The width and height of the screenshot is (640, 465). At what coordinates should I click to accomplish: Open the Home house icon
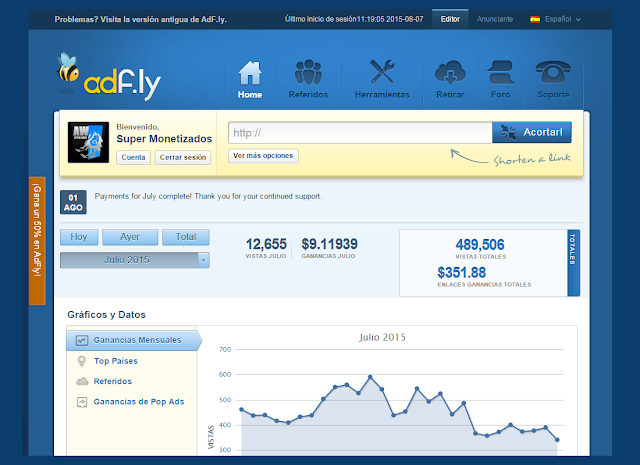click(250, 73)
